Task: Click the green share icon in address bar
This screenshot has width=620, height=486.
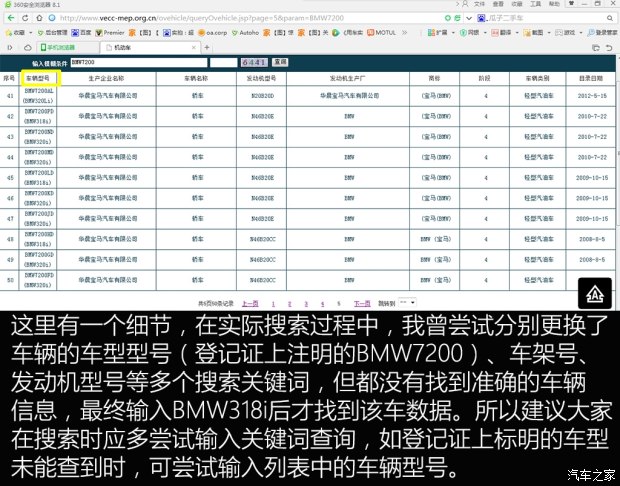Action: 457,18
